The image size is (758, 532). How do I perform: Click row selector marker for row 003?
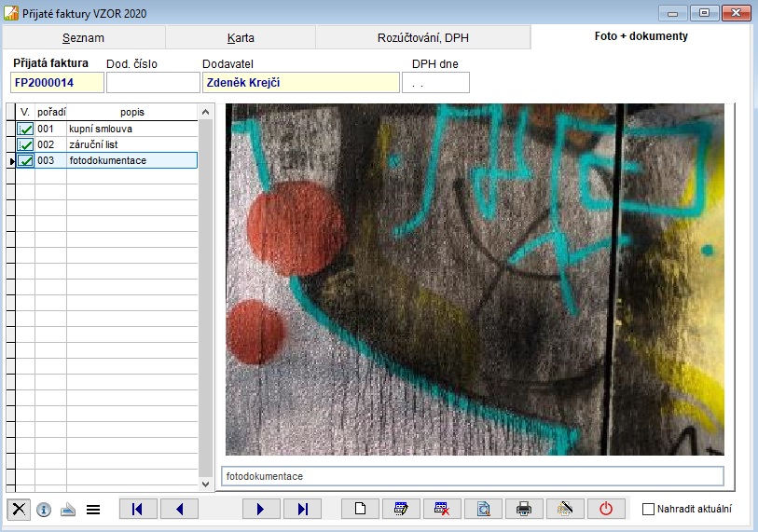[x=11, y=160]
